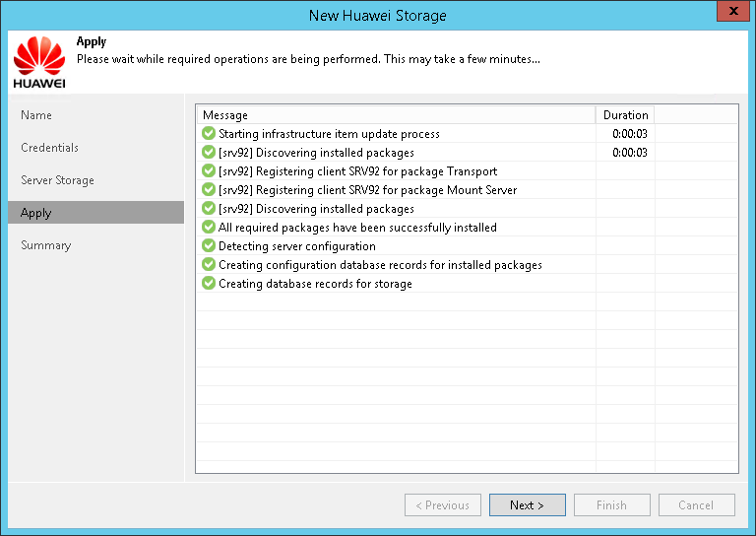Close the New Huawei Storage dialog
756x536 pixels.
coord(732,11)
